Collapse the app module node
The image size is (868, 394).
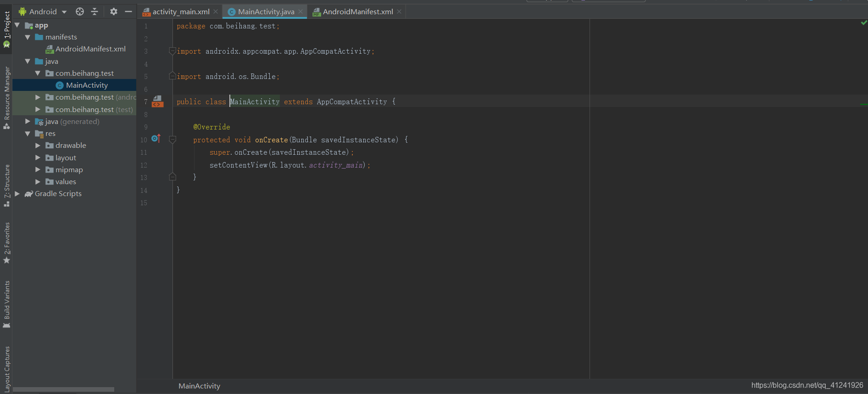click(17, 25)
